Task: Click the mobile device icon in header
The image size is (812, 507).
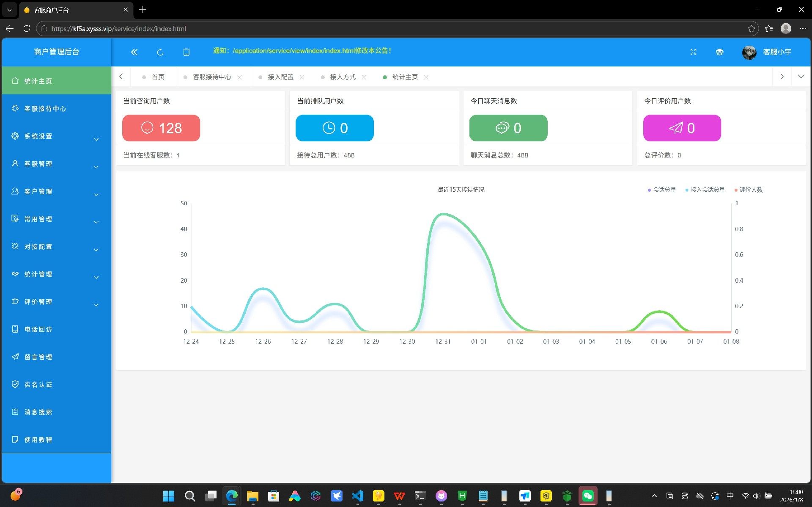Action: point(186,52)
